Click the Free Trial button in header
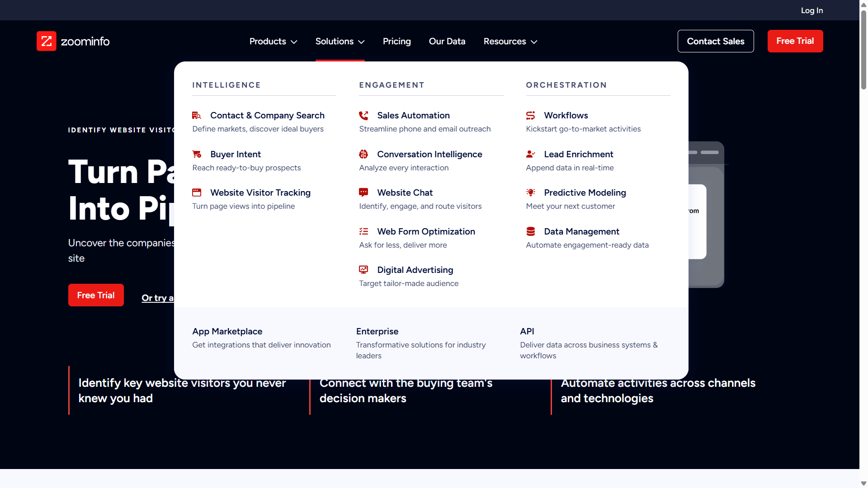 pyautogui.click(x=795, y=41)
